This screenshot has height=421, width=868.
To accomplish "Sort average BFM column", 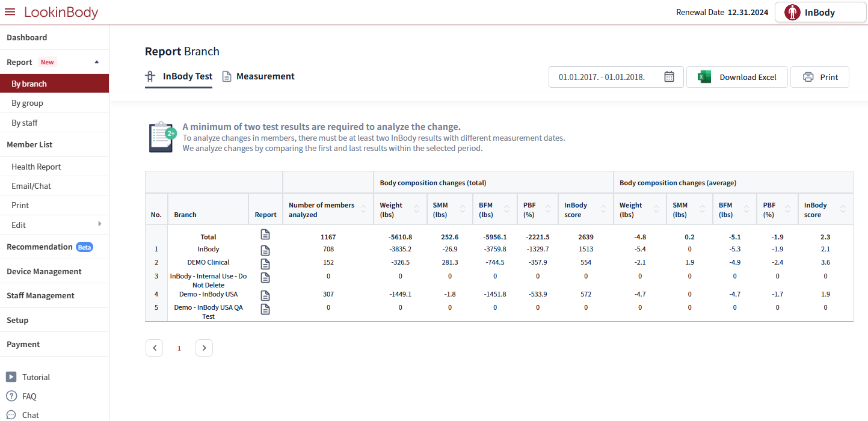I will (x=746, y=209).
